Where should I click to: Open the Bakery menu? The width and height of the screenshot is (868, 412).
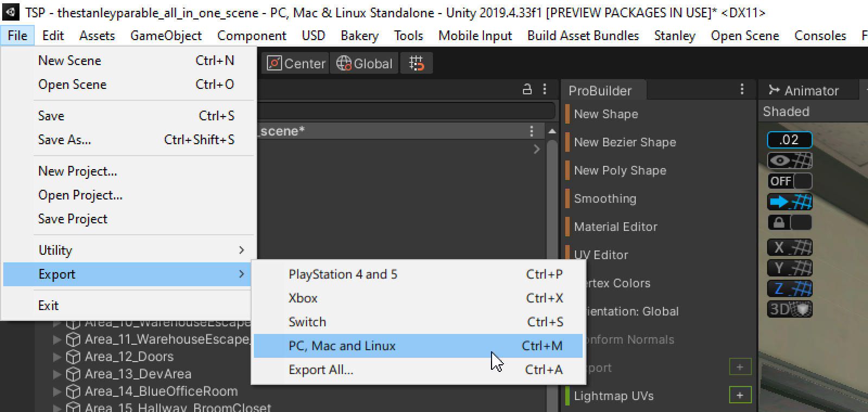coord(360,35)
